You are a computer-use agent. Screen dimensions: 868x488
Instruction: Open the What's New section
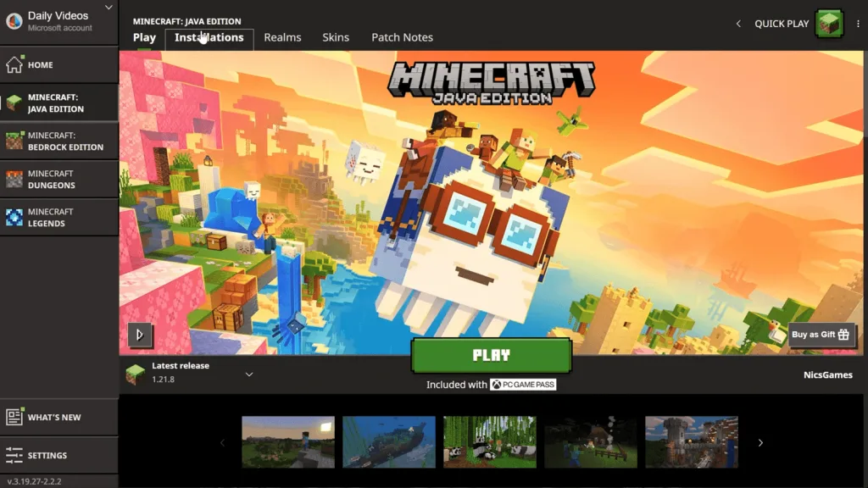point(59,417)
